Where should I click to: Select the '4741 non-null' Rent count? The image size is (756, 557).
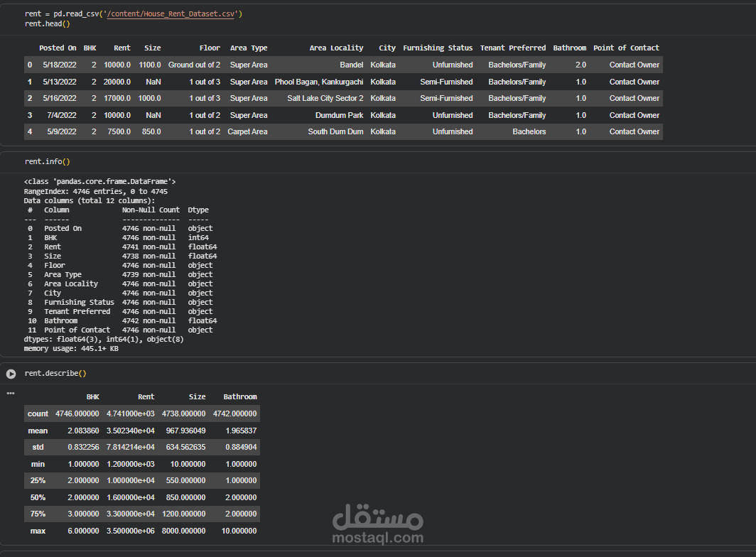click(149, 247)
